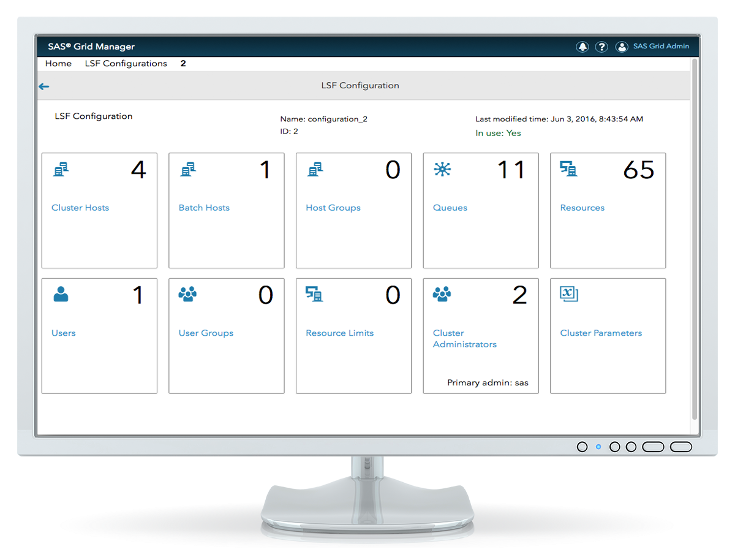
Task: Open the Users link
Action: pos(64,333)
